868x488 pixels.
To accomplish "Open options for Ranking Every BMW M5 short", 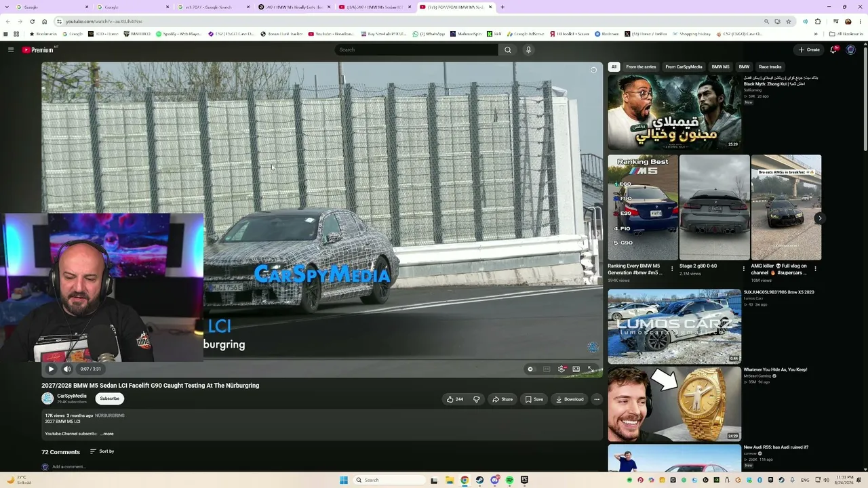I will [x=672, y=269].
